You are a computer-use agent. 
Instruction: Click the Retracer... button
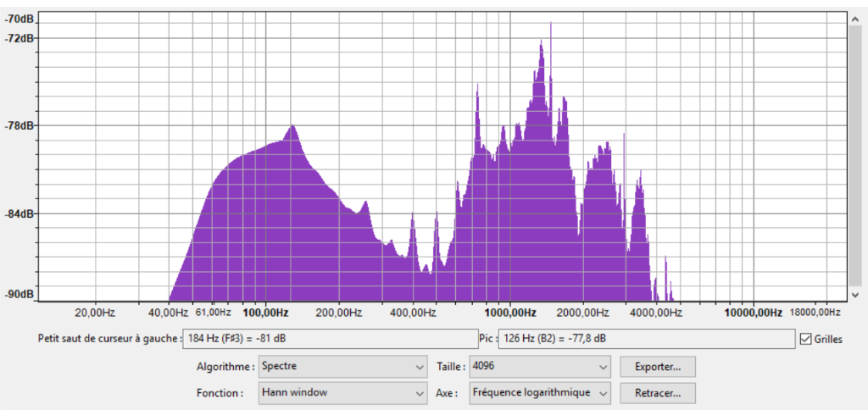click(658, 393)
